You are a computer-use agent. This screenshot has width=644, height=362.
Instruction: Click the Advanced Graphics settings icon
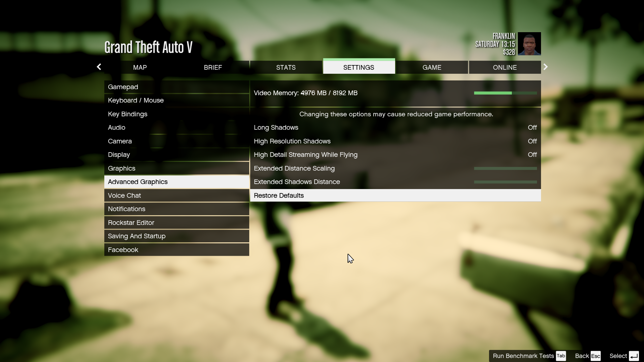(x=138, y=182)
